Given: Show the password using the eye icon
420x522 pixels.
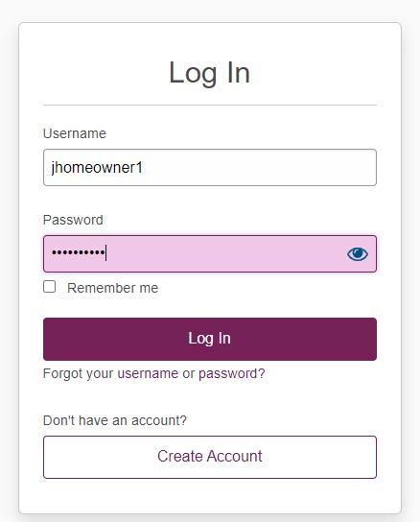Looking at the screenshot, I should click(358, 254).
